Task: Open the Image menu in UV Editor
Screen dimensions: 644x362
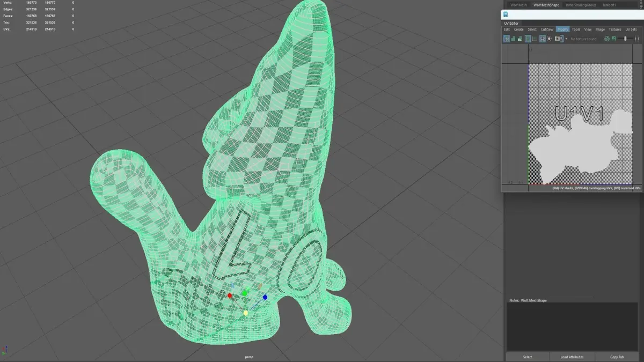Action: tap(600, 29)
